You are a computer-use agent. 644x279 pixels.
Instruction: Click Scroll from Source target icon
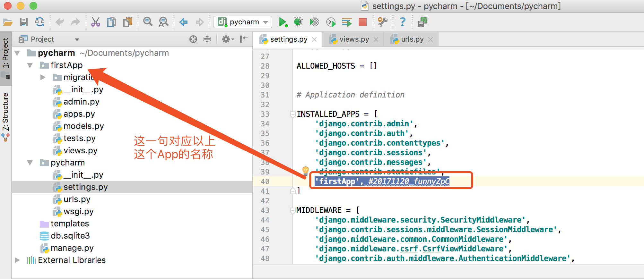193,39
